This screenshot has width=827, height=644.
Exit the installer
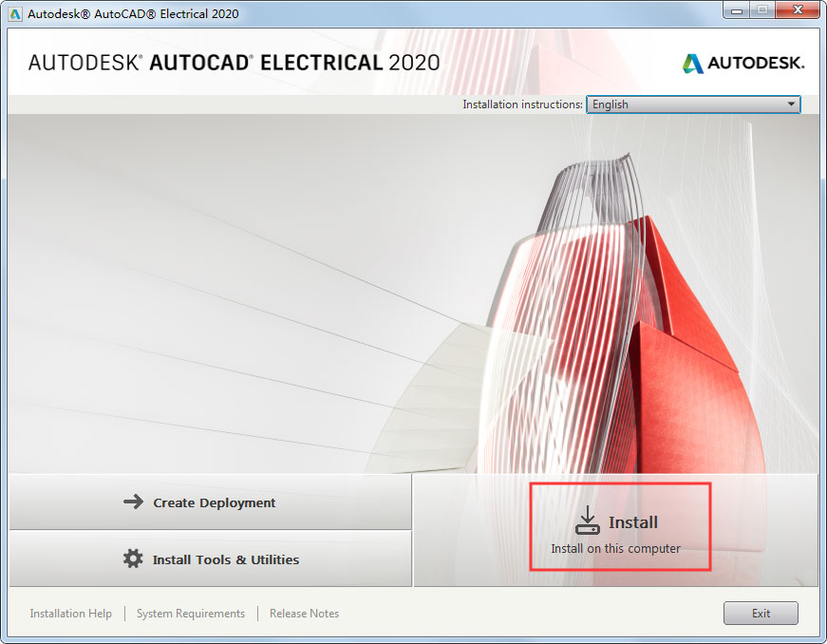(760, 614)
